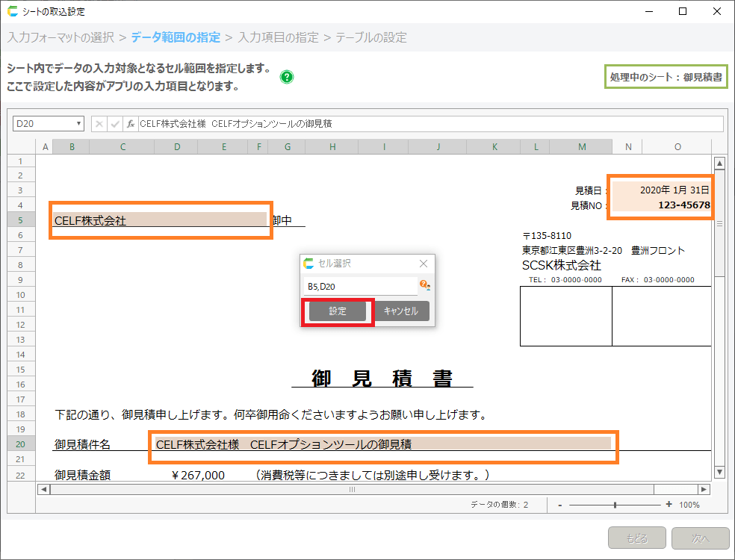This screenshot has height=560, width=735.
Task: Click the B5,D20 cell range input field
Action: [x=360, y=286]
